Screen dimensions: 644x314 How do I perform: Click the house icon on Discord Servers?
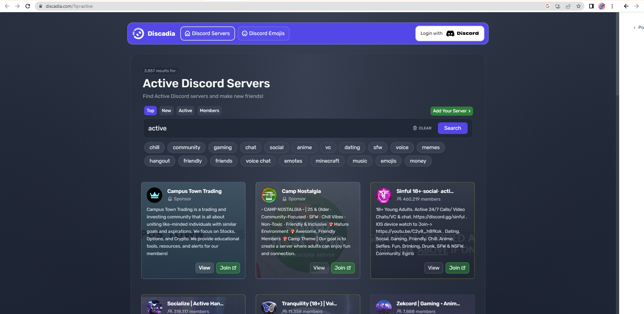click(x=187, y=33)
